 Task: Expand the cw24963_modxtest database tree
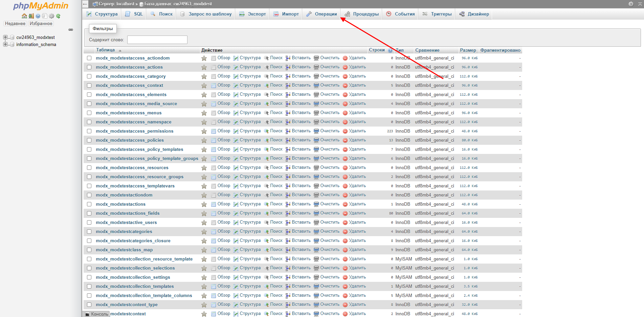pyautogui.click(x=5, y=37)
